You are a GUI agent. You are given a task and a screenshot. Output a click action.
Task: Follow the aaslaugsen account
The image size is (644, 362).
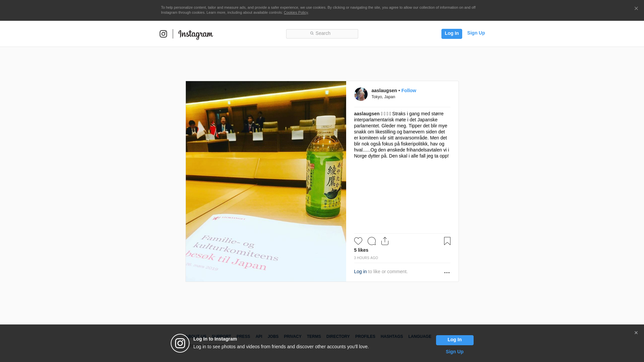[409, 90]
